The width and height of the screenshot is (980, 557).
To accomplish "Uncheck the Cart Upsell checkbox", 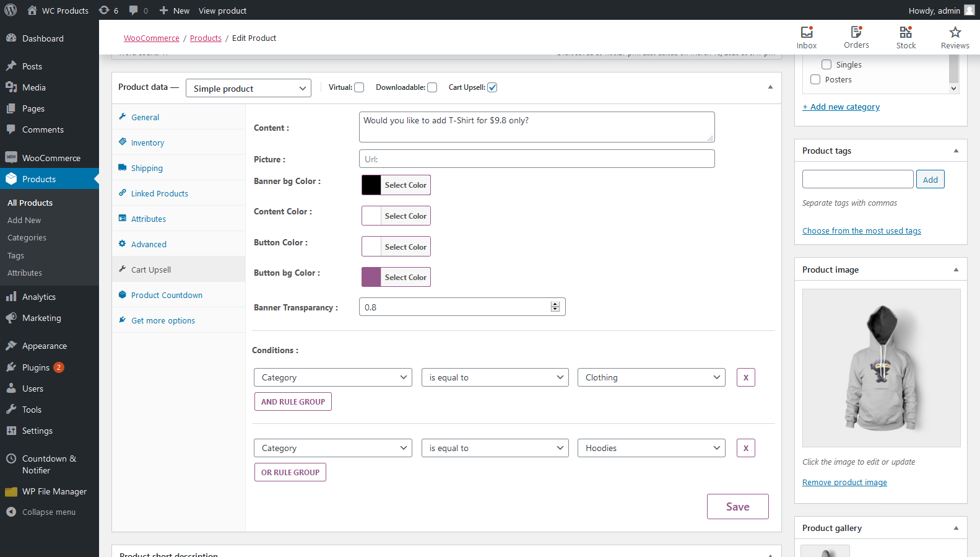I will [492, 87].
